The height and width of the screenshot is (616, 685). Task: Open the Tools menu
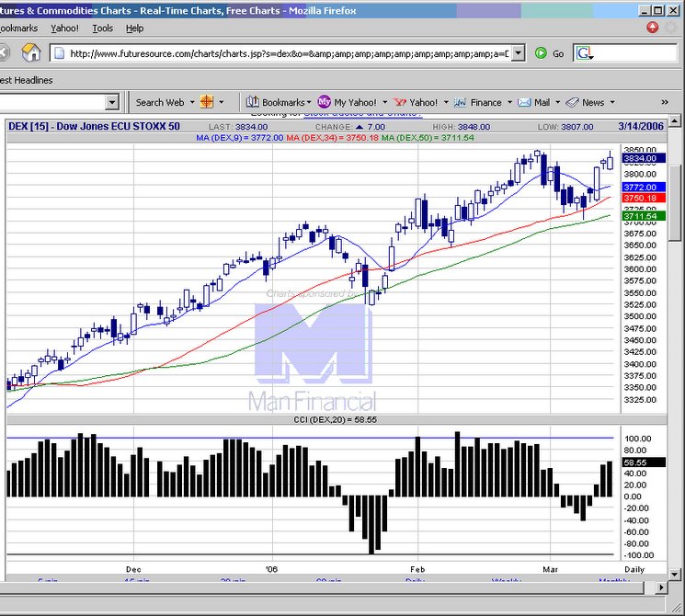103,29
